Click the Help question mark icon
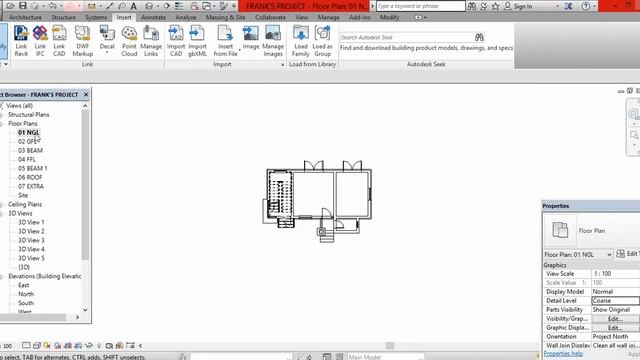Viewport: 640px width, 360px height. [586, 6]
